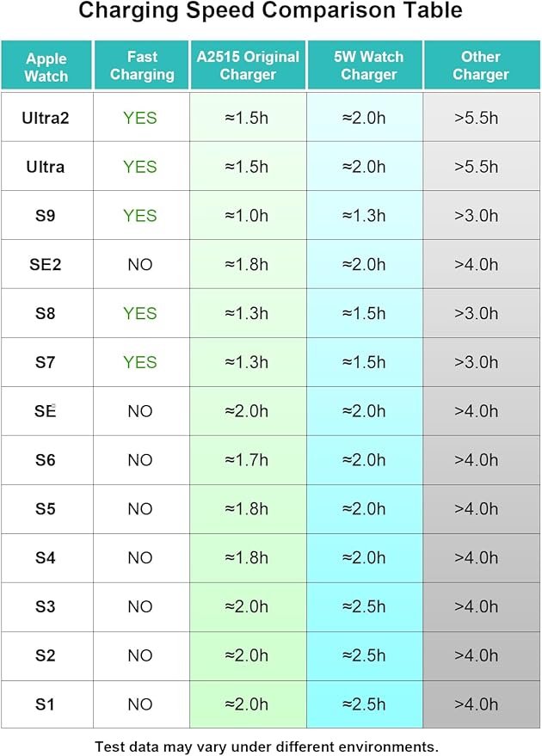The width and height of the screenshot is (542, 756).
Task: Click the ≈1.0h cell for S9
Action: 247,216
